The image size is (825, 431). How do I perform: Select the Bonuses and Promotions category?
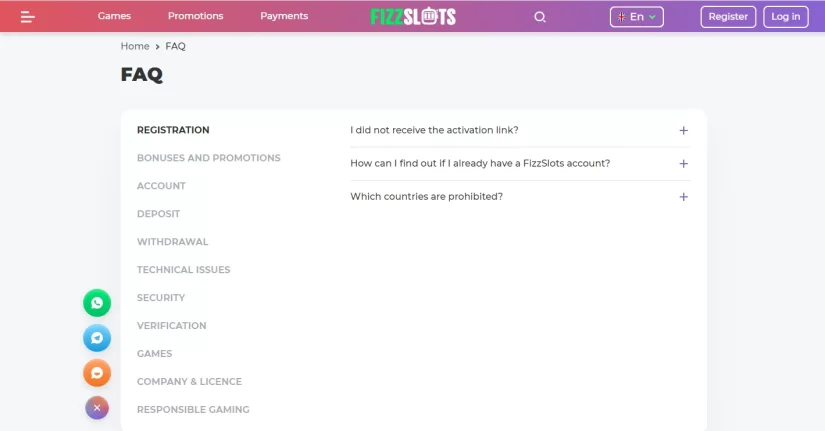click(209, 158)
